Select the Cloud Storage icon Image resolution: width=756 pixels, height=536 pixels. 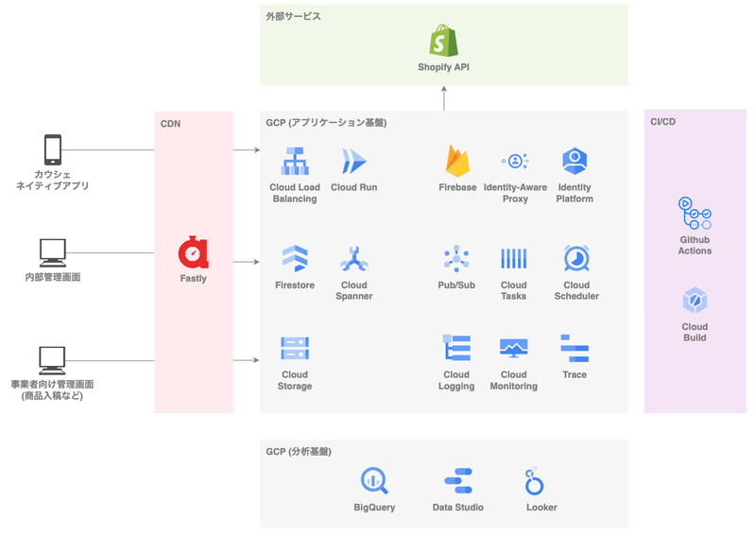coord(295,348)
